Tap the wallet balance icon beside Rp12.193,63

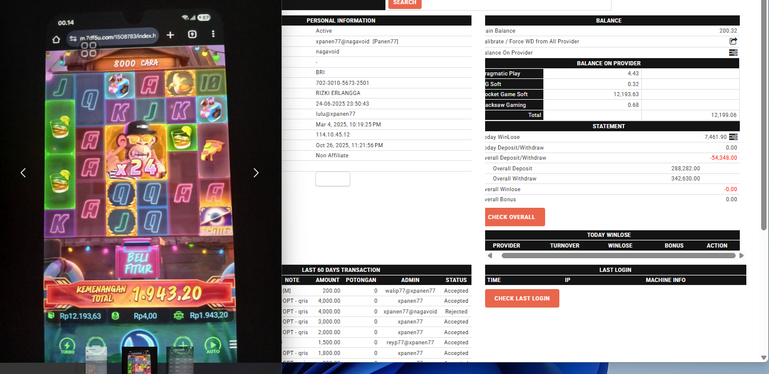(x=51, y=316)
